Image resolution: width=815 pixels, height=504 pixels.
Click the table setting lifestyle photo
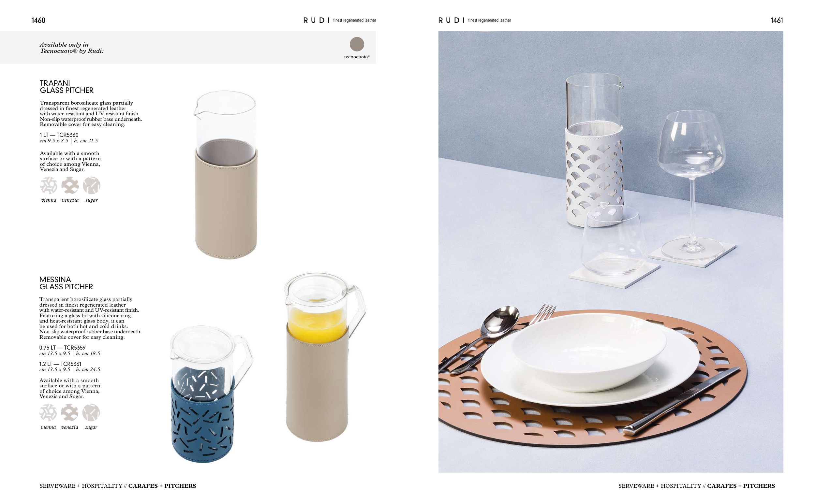pos(611,252)
